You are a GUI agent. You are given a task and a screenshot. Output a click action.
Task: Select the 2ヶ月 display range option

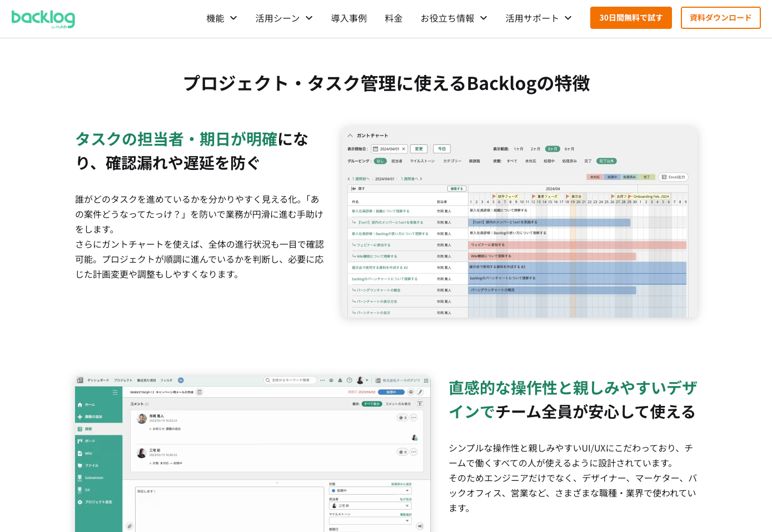click(x=535, y=149)
